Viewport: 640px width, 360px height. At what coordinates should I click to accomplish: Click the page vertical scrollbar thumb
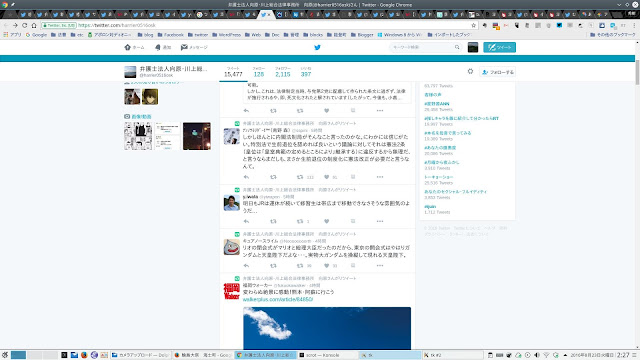[637, 72]
